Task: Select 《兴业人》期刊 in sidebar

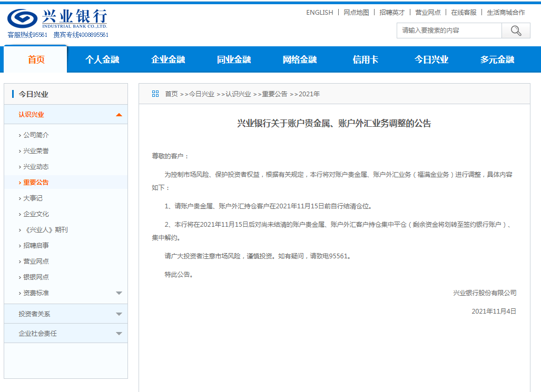Action: [x=45, y=230]
